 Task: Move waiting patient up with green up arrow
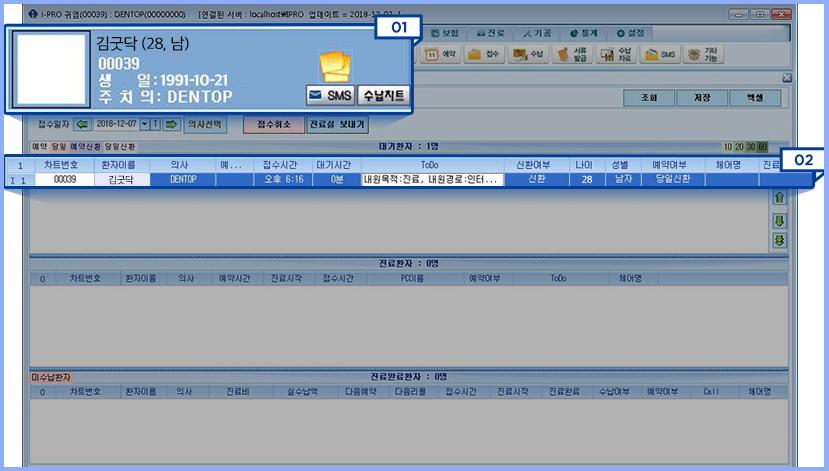779,198
